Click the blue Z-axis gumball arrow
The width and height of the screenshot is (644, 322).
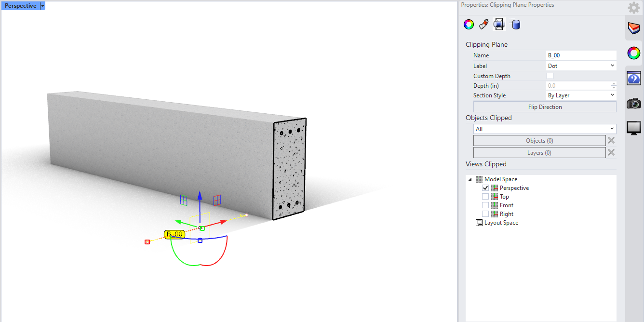point(200,195)
